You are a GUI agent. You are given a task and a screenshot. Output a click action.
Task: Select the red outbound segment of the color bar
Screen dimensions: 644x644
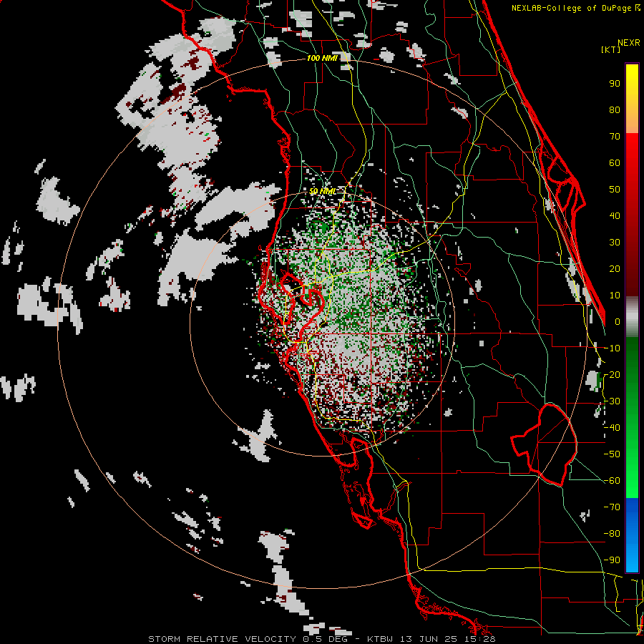click(632, 215)
